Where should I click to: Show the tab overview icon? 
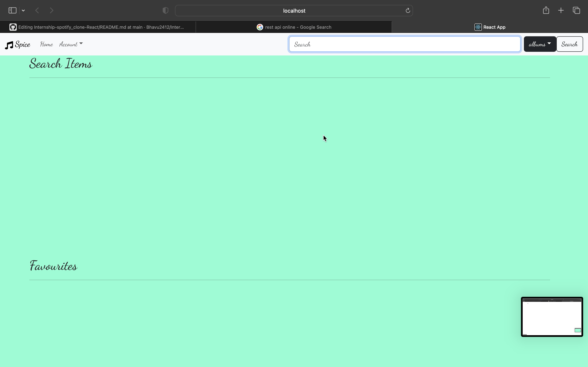[x=576, y=10]
